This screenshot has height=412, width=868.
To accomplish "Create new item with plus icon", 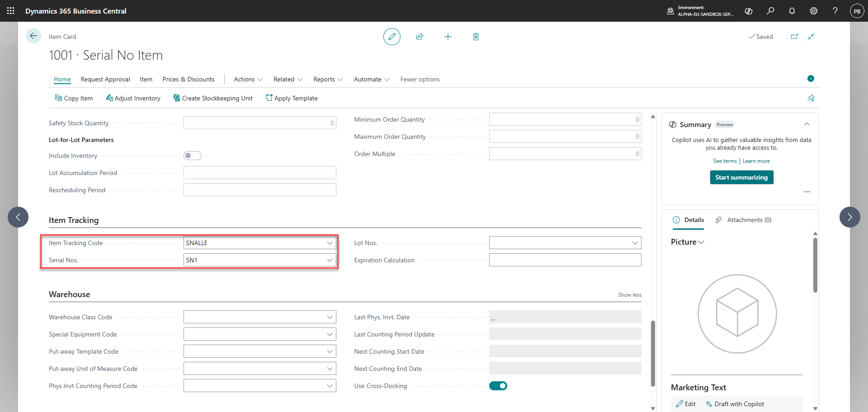I will (448, 37).
